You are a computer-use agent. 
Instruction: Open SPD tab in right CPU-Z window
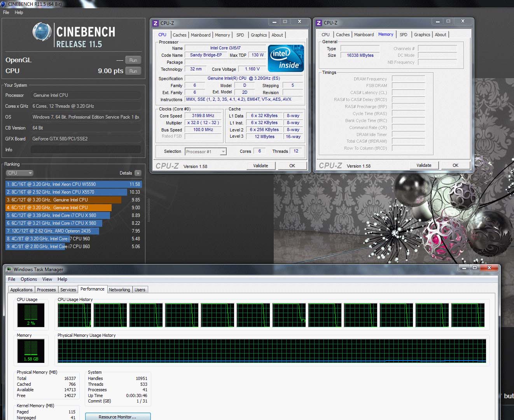click(404, 35)
